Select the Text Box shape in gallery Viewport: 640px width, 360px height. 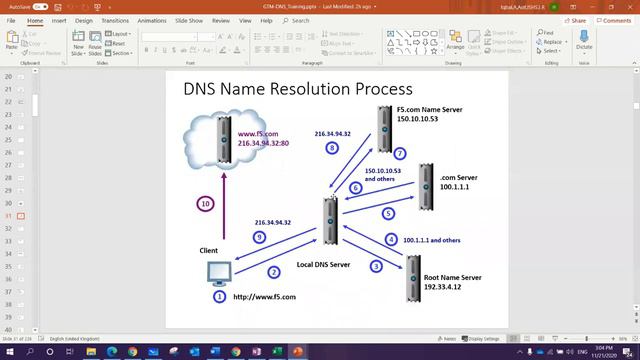pyautogui.click(x=391, y=33)
